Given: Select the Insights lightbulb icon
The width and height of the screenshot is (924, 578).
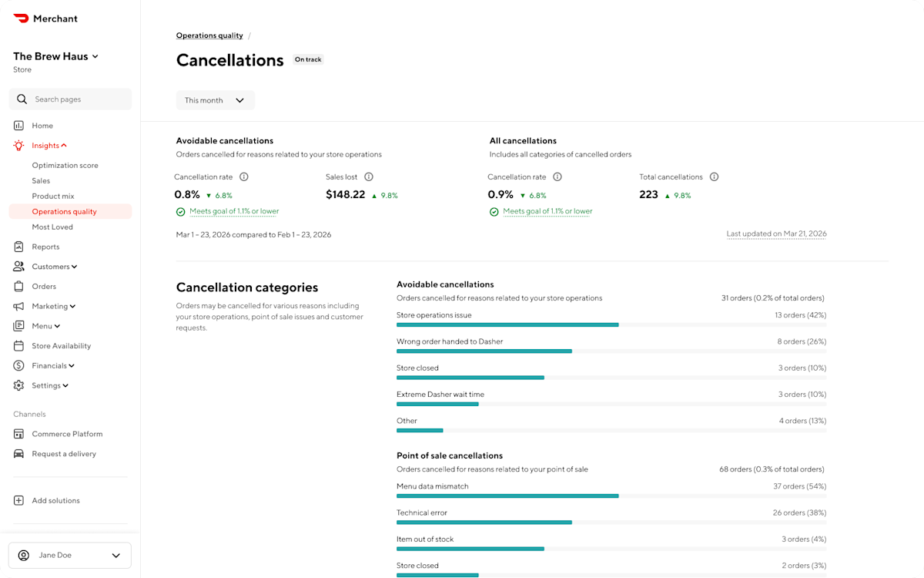Looking at the screenshot, I should pos(18,145).
